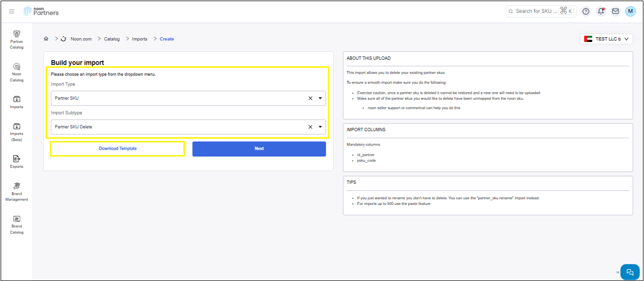Open the hamburger menu icon
The image size is (644, 281).
point(11,11)
